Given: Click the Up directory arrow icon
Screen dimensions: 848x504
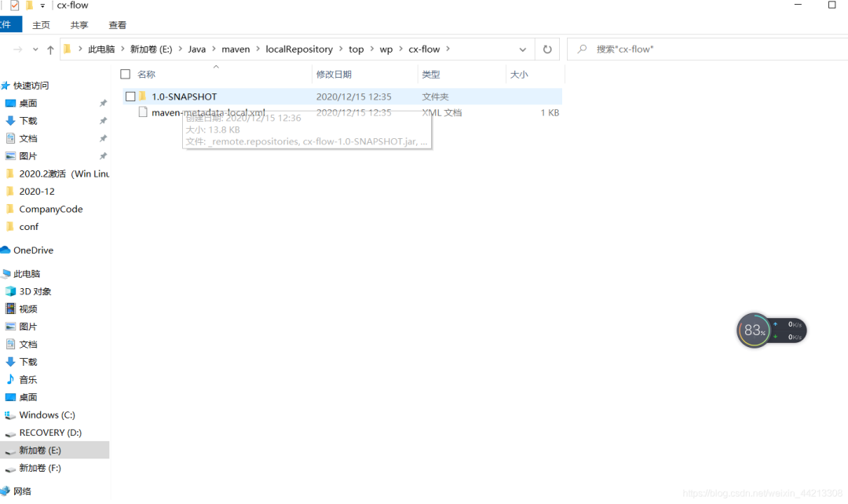Looking at the screenshot, I should (x=50, y=49).
